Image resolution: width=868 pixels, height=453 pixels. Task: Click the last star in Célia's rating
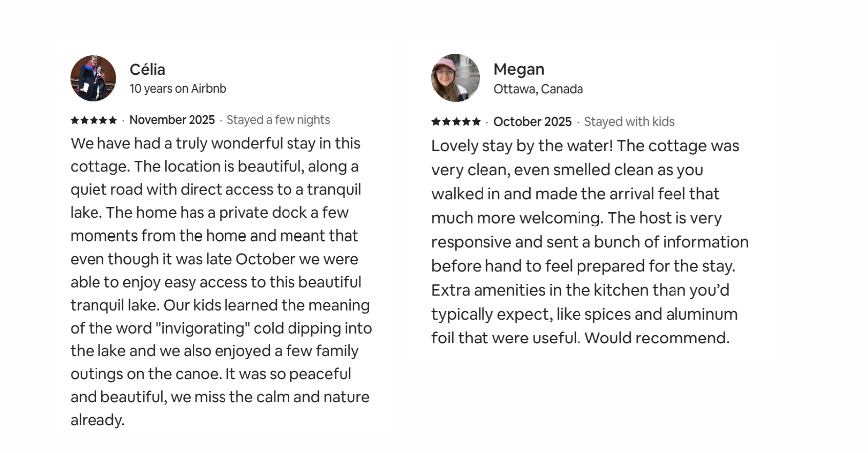(113, 120)
